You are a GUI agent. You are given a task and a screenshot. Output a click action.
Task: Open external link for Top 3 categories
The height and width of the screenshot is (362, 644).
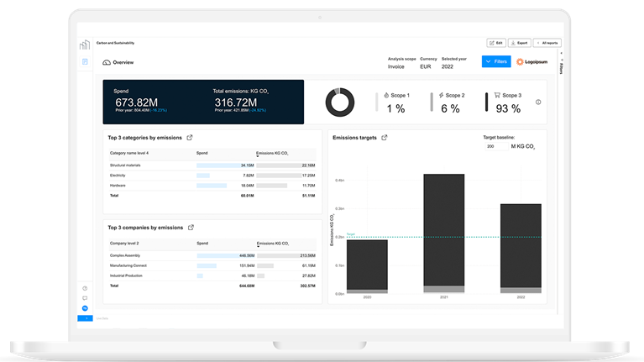(x=190, y=138)
